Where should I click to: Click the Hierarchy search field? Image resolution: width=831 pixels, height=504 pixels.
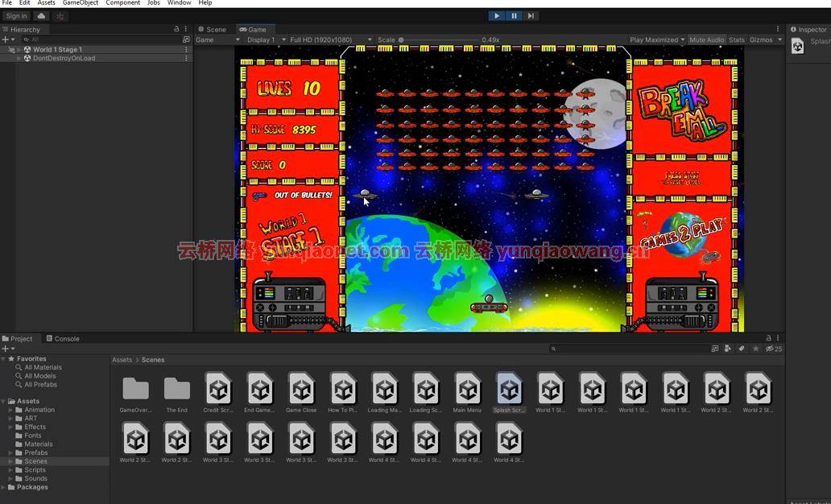click(x=101, y=39)
